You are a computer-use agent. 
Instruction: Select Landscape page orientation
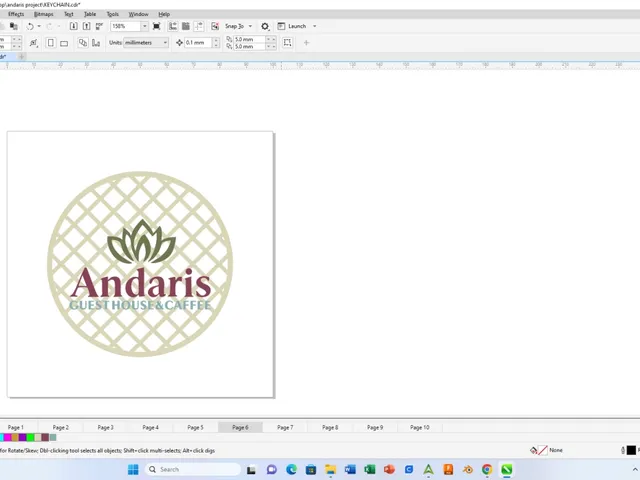coord(64,43)
